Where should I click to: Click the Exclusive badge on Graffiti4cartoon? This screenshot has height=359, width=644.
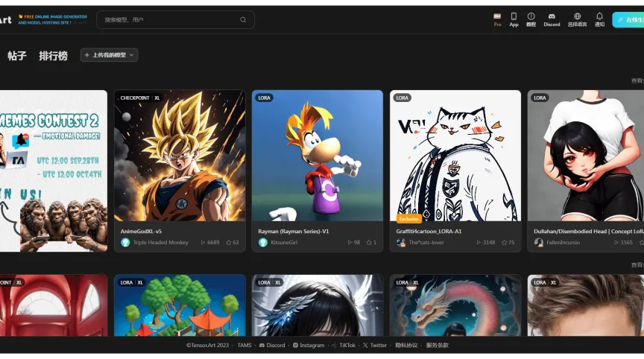pos(408,219)
